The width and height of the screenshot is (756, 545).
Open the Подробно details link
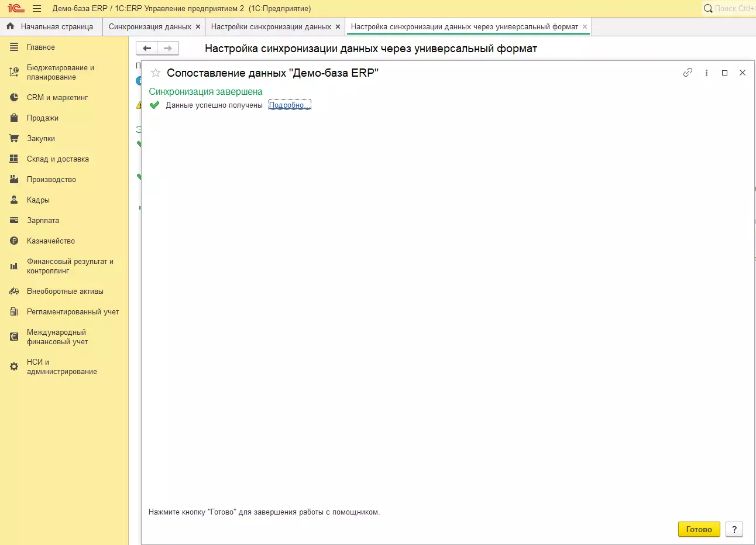coord(290,105)
